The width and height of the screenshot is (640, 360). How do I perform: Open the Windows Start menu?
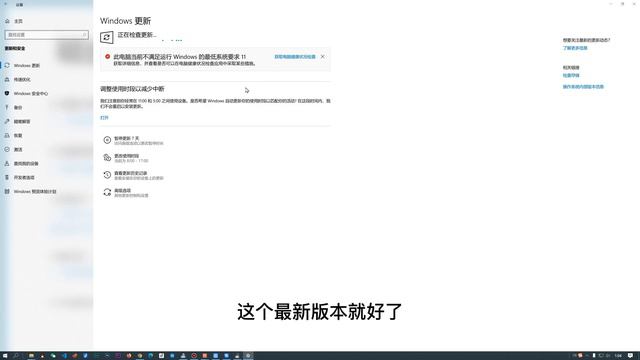click(5, 356)
